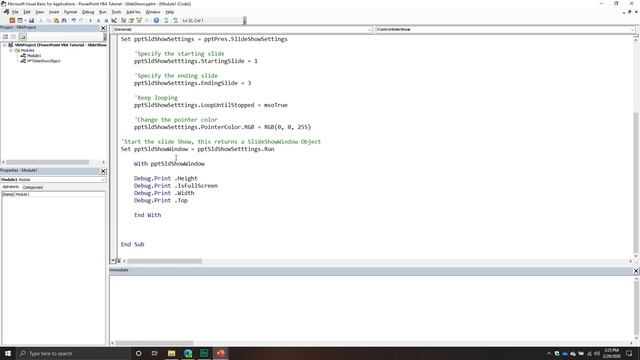Click Procedure View button at code window bottom-left
640x360 pixels.
(113, 260)
